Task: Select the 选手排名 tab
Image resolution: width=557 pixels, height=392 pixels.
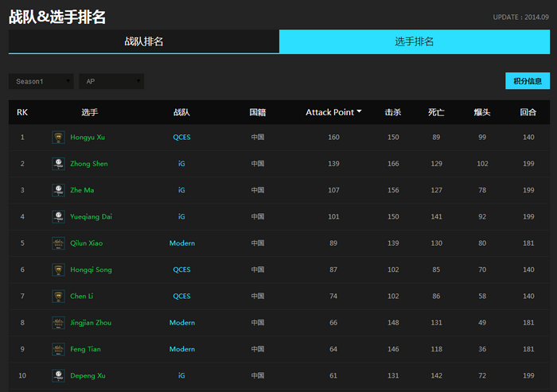Action: click(x=415, y=41)
